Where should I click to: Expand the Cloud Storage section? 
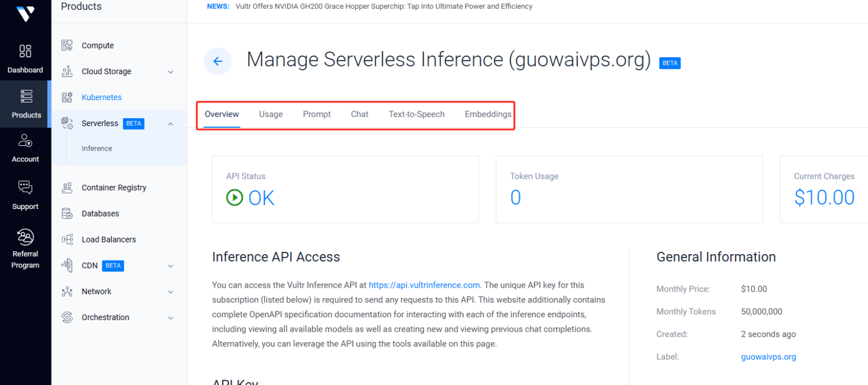(170, 71)
